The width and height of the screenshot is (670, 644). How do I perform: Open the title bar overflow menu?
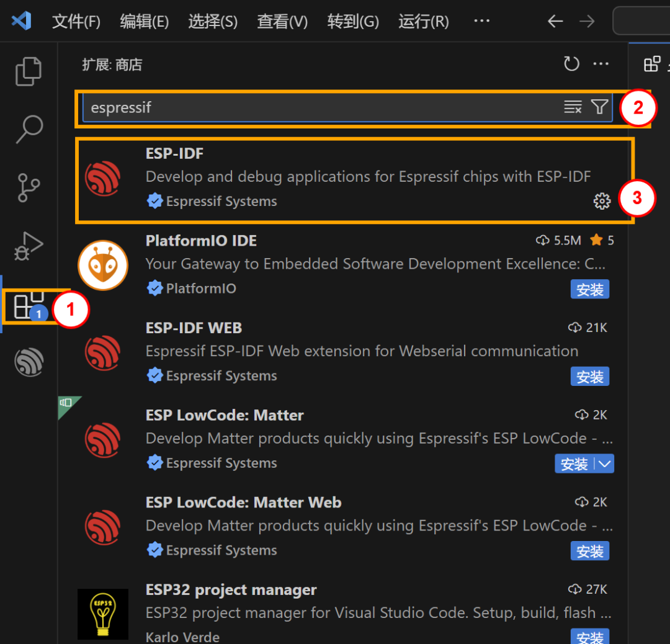coord(482,20)
